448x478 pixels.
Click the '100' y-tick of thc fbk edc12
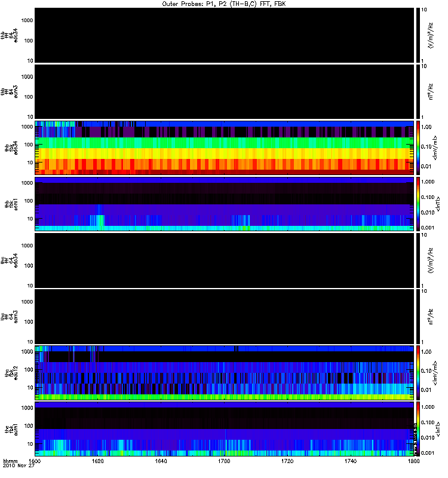pyautogui.click(x=28, y=370)
